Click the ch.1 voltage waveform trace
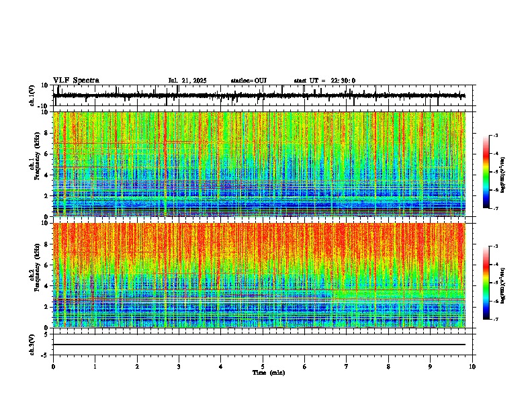 [x=259, y=95]
